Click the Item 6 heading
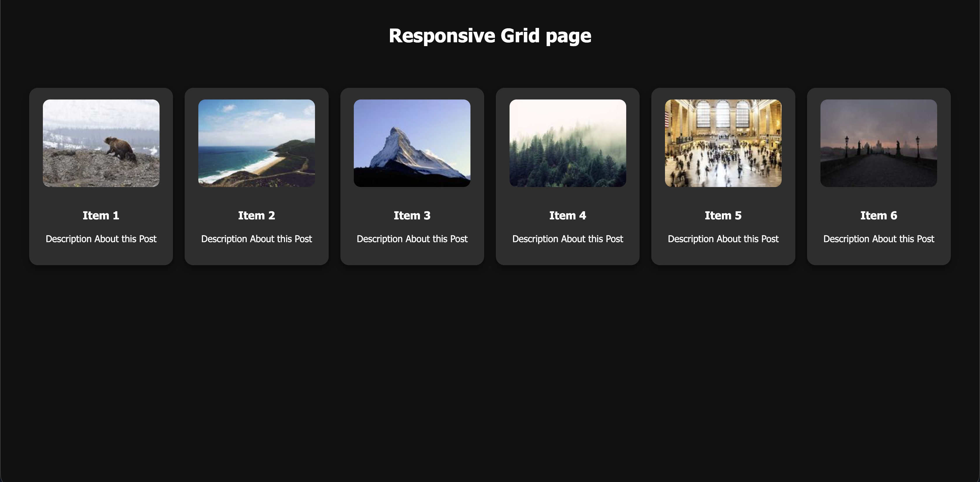 coord(878,215)
